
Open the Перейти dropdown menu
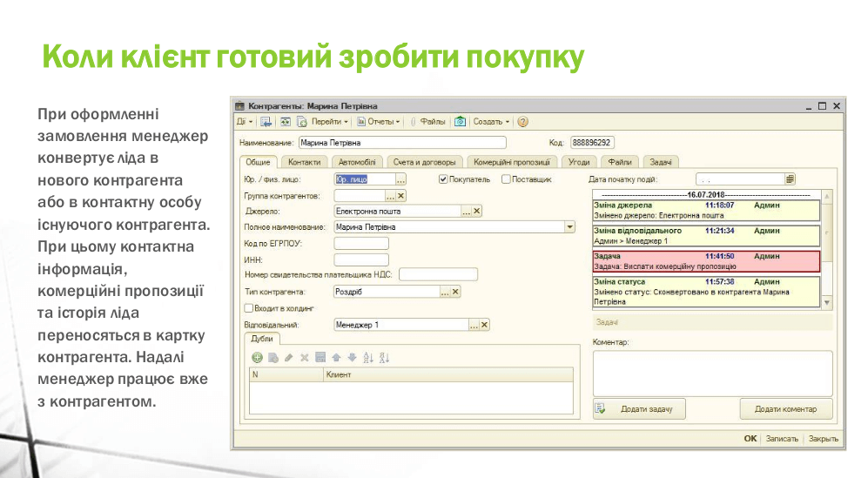coord(329,122)
